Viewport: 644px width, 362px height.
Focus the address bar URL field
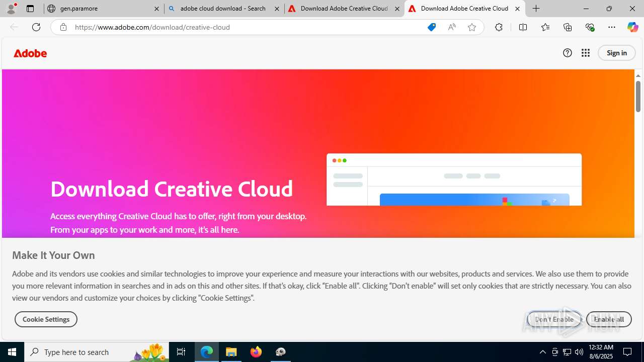tap(247, 27)
